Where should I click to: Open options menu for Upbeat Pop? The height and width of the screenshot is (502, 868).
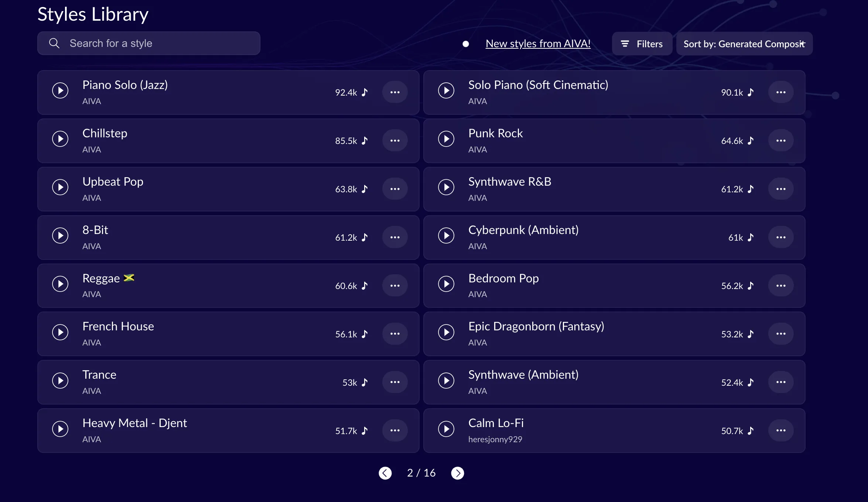click(395, 189)
